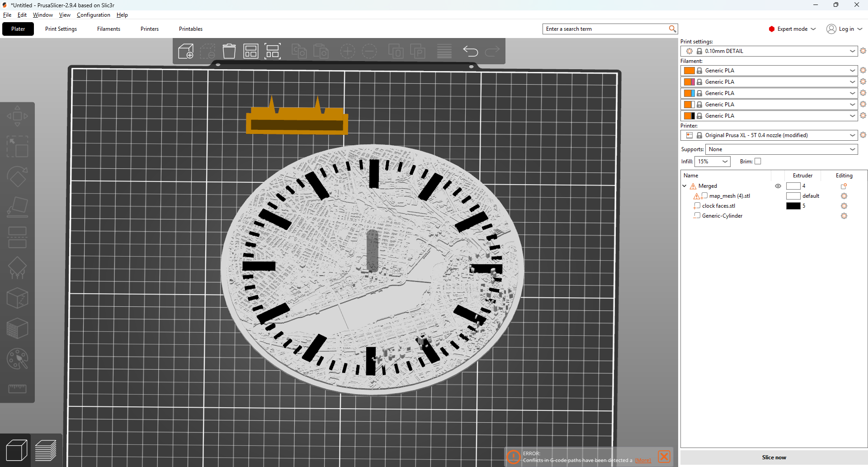This screenshot has height=467, width=868.
Task: Open settings gear for map_mesh (4).stl
Action: 844,196
